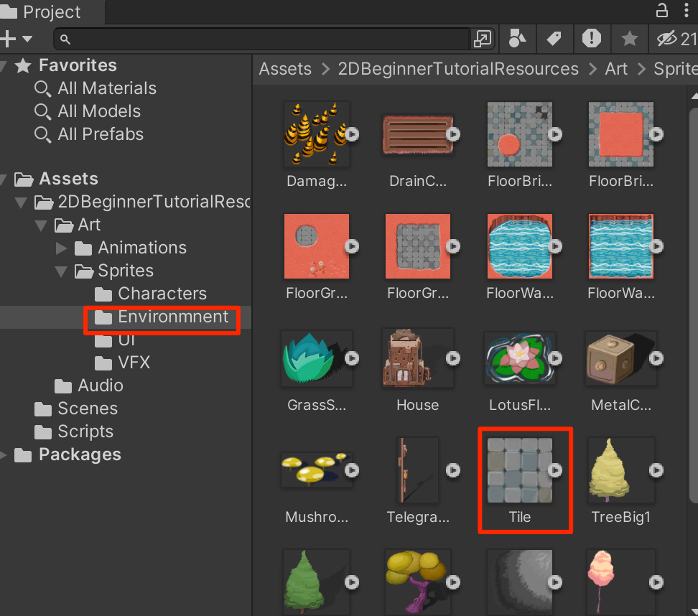The height and width of the screenshot is (616, 698).
Task: Expand sub-sprites arrow on the MetalC... asset
Action: pyautogui.click(x=656, y=358)
